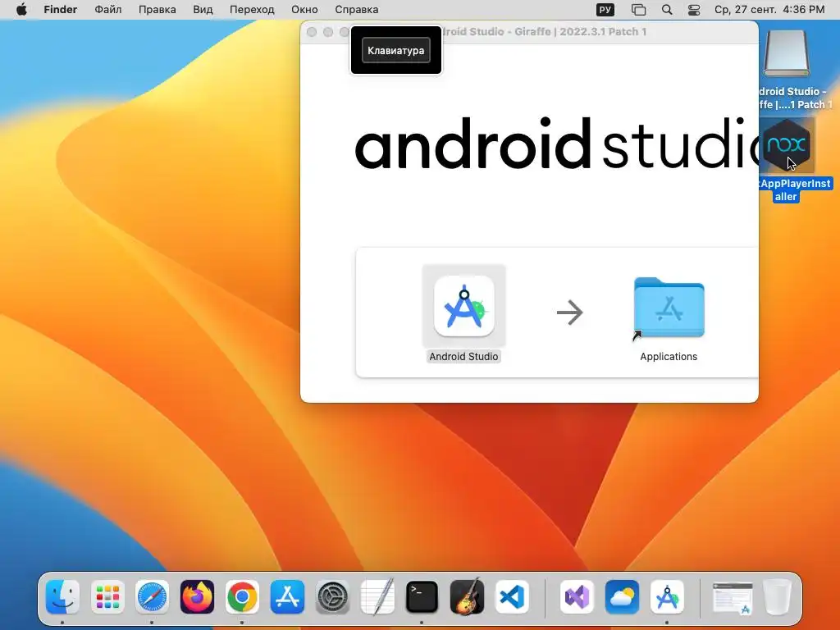Viewport: 840px width, 630px height.
Task: Open App Store from the Dock
Action: (287, 597)
